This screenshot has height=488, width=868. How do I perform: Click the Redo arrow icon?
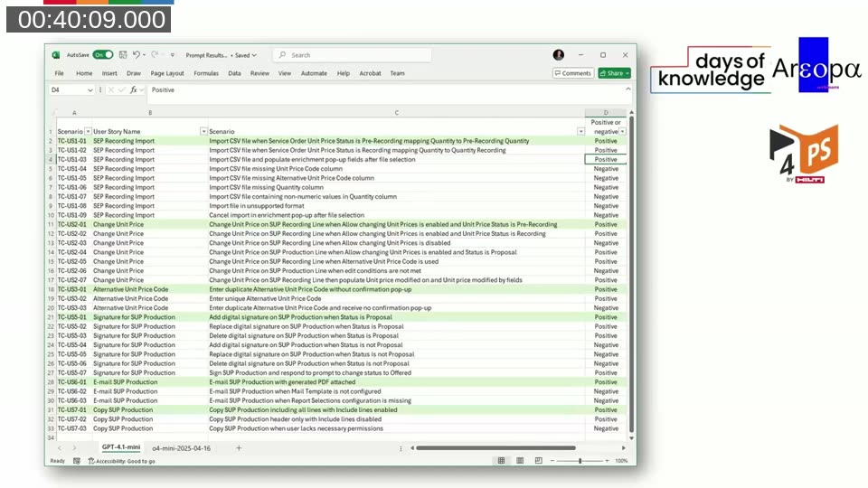tap(155, 55)
